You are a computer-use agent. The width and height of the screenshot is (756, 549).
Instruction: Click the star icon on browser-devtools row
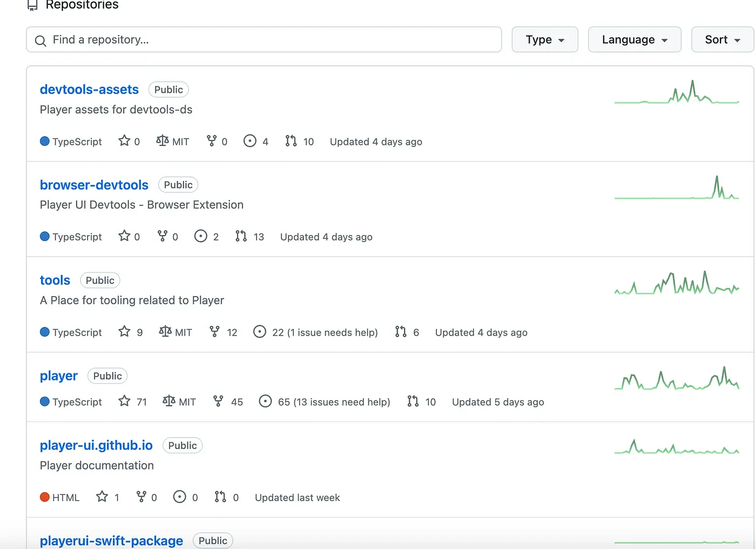(x=124, y=236)
